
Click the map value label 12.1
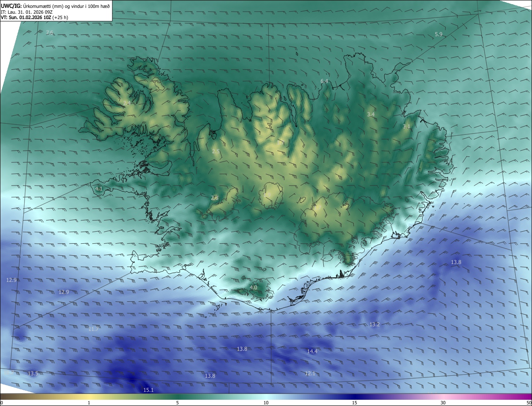[310, 373]
